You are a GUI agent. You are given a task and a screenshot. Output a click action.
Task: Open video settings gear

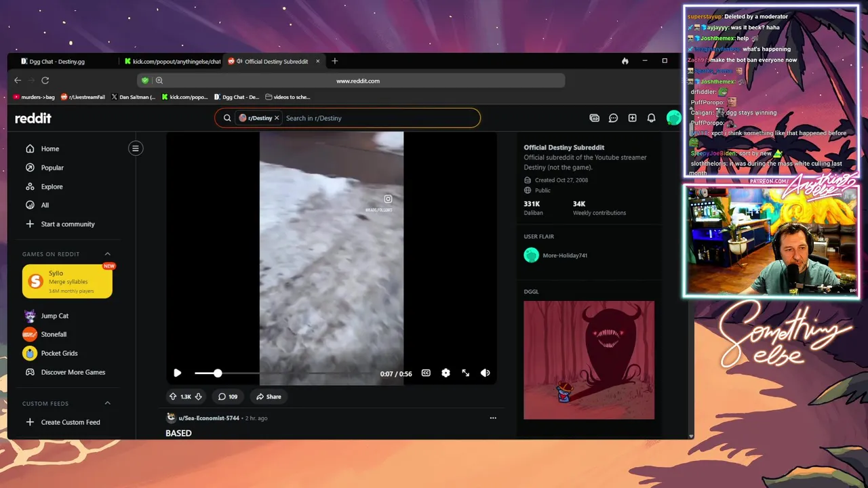click(x=446, y=373)
